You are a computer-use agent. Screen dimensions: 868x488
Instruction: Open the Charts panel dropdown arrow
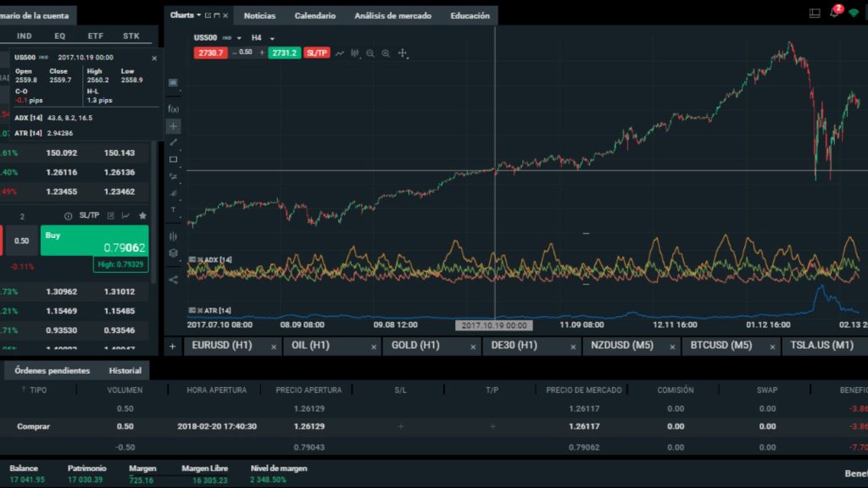pos(198,15)
